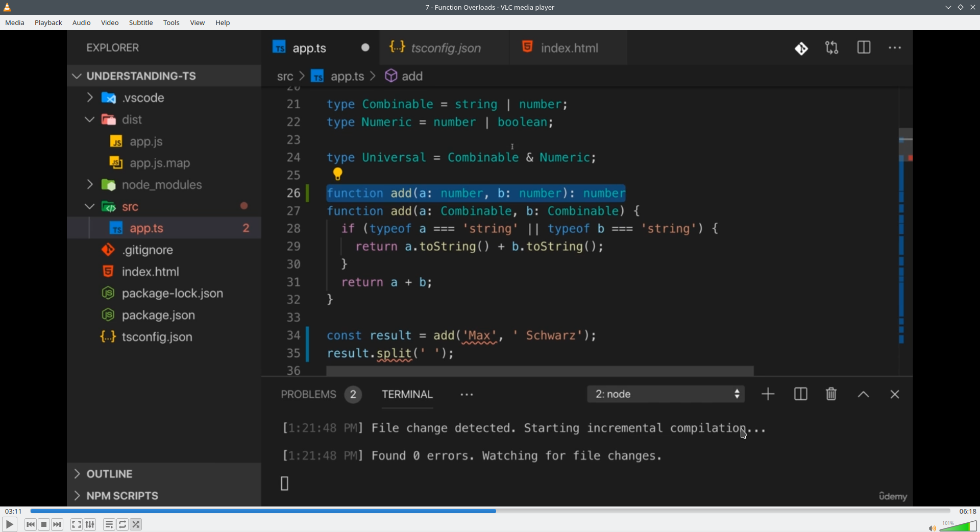Viewport: 980px width, 532px height.
Task: Show extended settings panel
Action: 90,524
